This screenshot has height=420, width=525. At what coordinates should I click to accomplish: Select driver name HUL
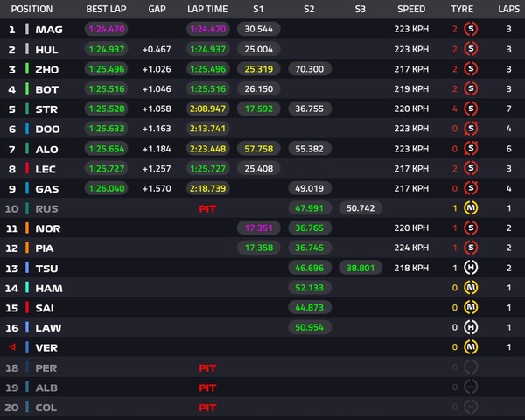pos(48,50)
